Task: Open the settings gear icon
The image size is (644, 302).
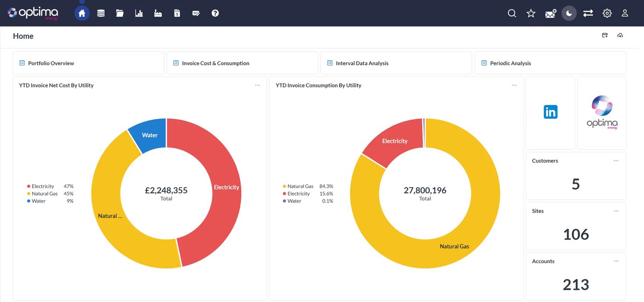Action: point(607,13)
